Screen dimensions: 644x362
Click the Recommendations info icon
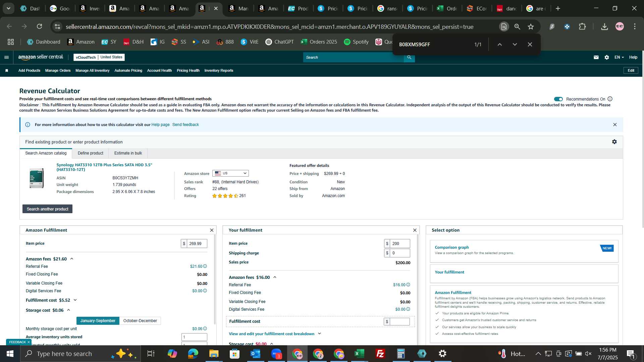pyautogui.click(x=610, y=99)
